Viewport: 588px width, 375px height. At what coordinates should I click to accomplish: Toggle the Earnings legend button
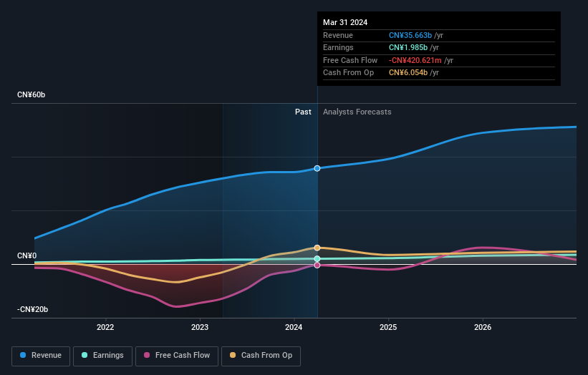click(x=102, y=356)
